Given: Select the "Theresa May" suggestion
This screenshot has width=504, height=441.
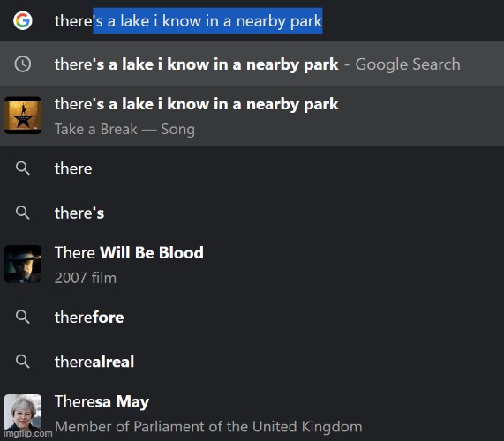Looking at the screenshot, I should coord(252,413).
